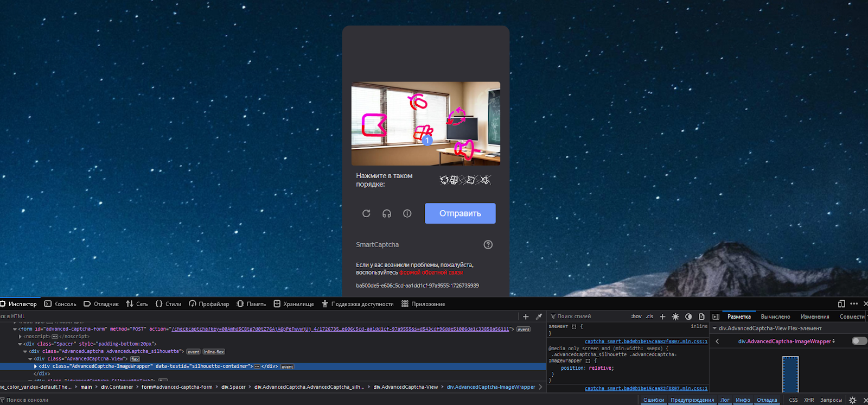Open the Хранилище tab
This screenshot has width=868, height=405.
pyautogui.click(x=293, y=304)
